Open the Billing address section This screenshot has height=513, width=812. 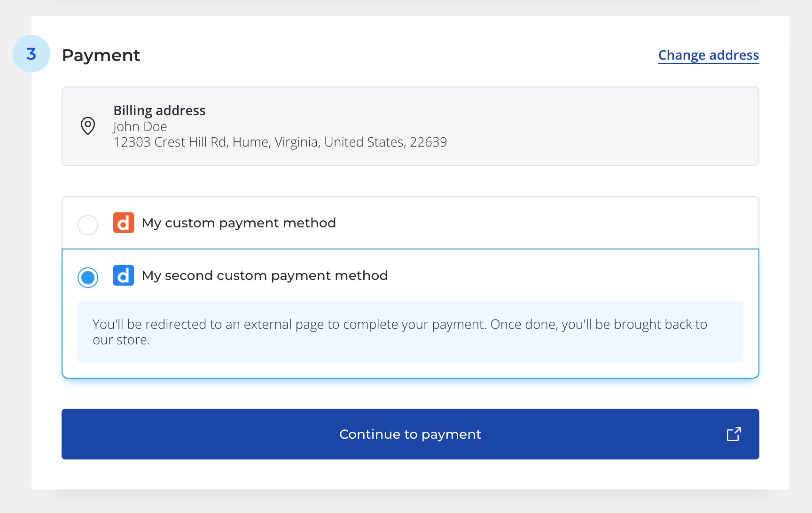(159, 110)
